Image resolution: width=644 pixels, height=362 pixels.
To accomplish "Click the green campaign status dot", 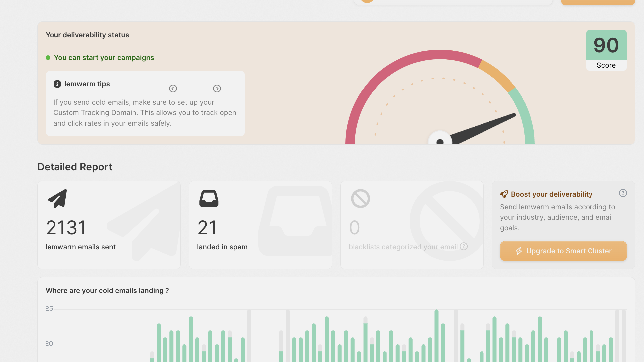I will 48,58.
